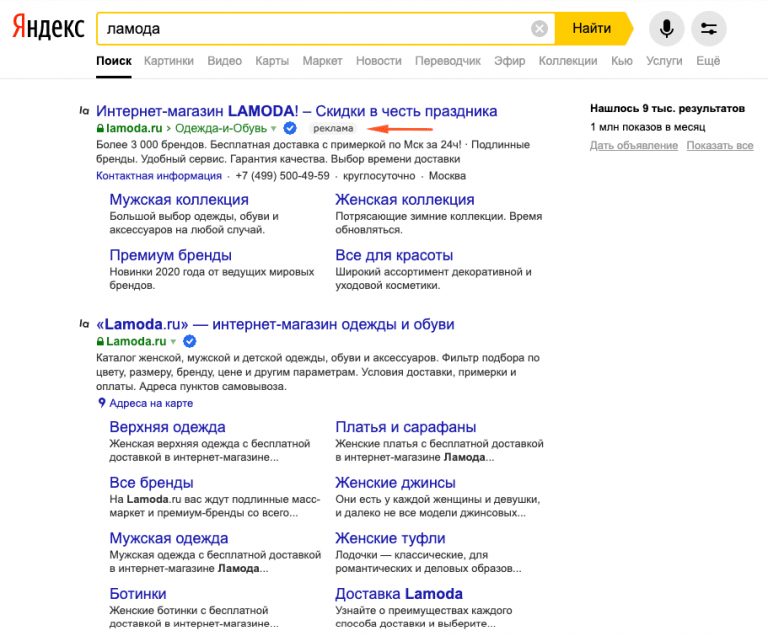Open «Lamoda.ru» интернет-магазин result title
Image resolution: width=768 pixels, height=636 pixels.
[x=275, y=324]
